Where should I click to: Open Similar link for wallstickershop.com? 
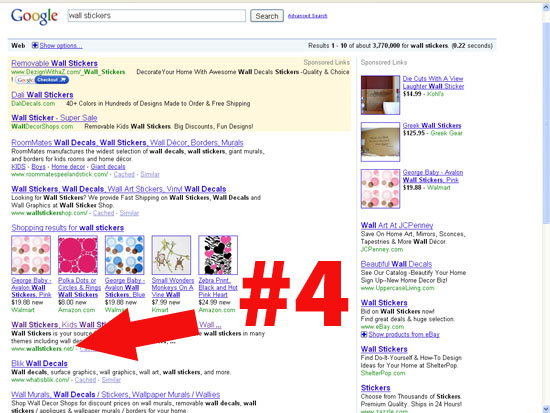[x=129, y=213]
